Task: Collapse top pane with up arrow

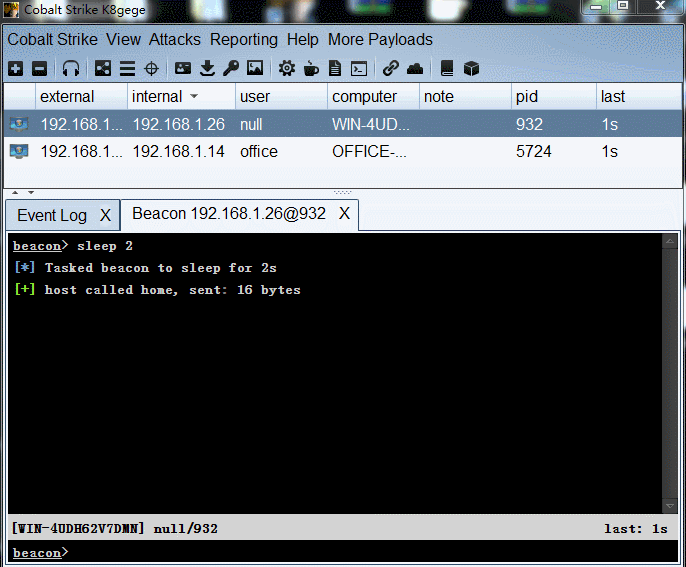Action: (x=15, y=192)
